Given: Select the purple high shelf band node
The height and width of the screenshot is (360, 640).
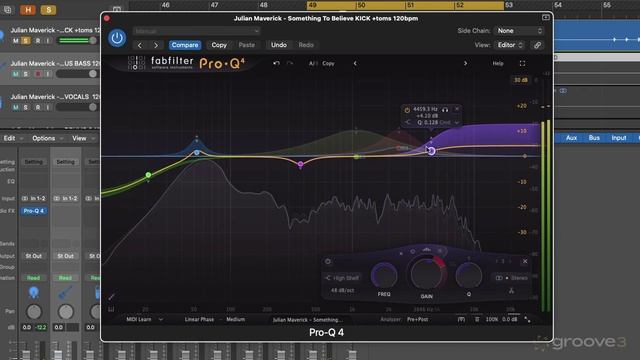Looking at the screenshot, I should (x=431, y=151).
